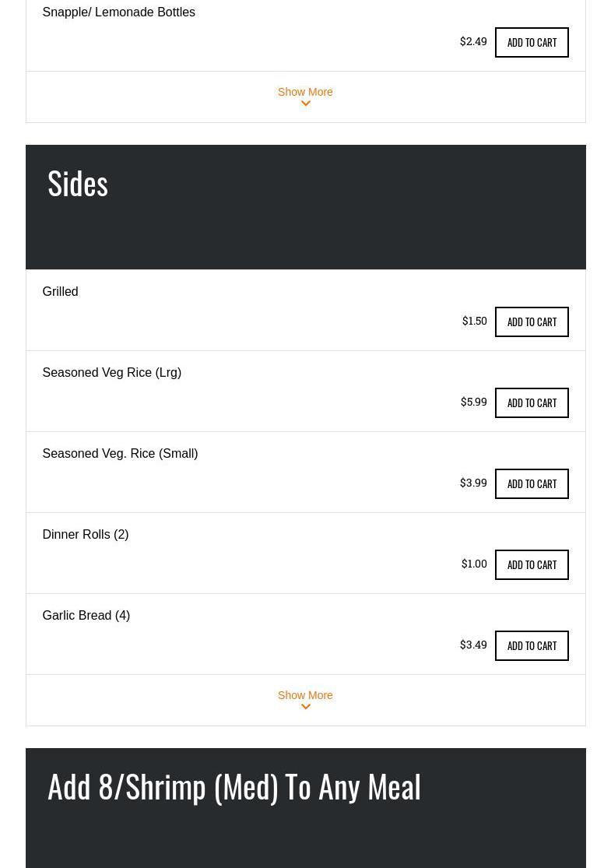Select the Sides section header
This screenshot has width=611, height=868.
(x=78, y=183)
